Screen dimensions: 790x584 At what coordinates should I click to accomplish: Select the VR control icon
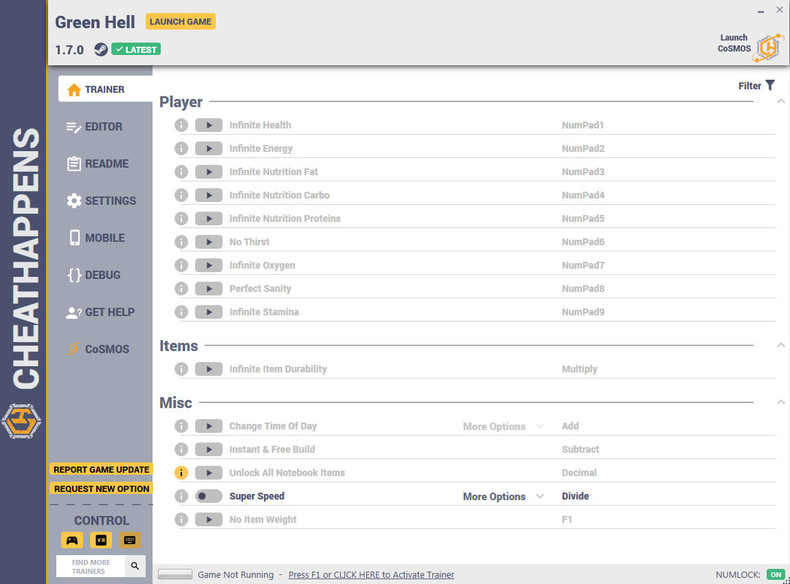101,540
